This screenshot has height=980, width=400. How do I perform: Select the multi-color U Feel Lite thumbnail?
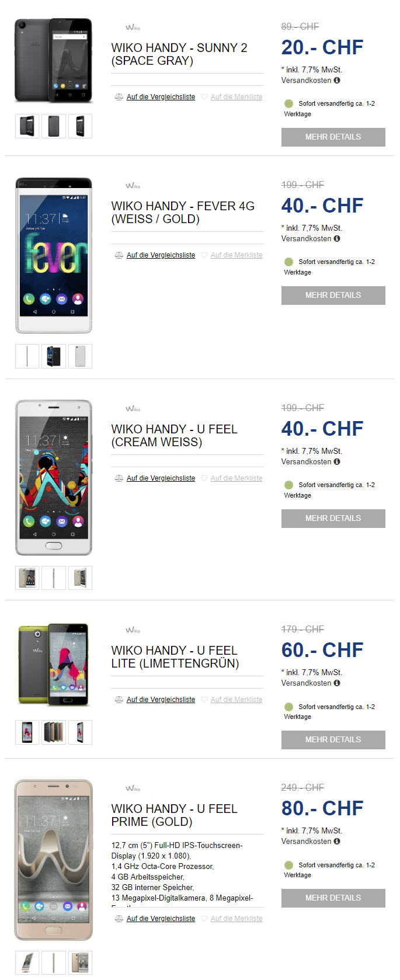pyautogui.click(x=54, y=732)
